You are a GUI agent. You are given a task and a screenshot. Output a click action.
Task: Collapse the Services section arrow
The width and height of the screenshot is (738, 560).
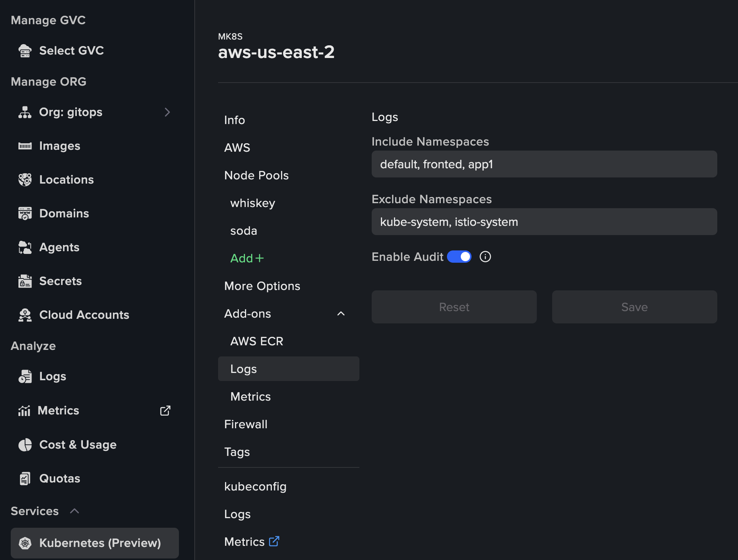point(74,511)
